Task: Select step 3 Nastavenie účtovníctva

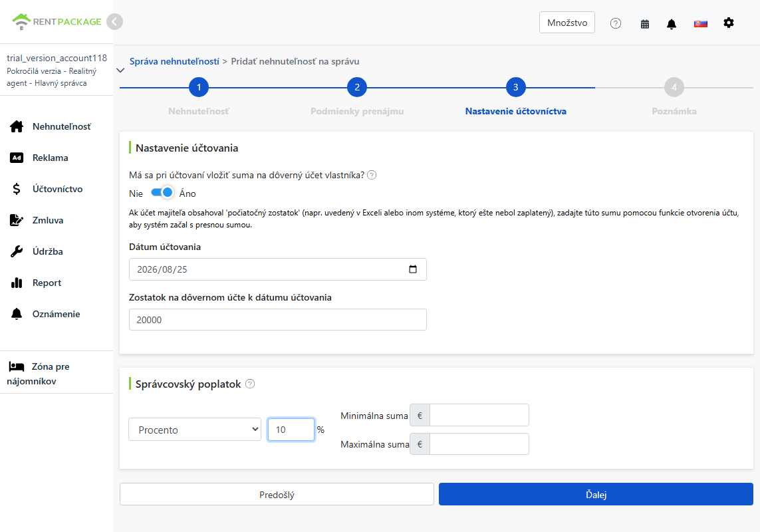Action: (x=516, y=87)
